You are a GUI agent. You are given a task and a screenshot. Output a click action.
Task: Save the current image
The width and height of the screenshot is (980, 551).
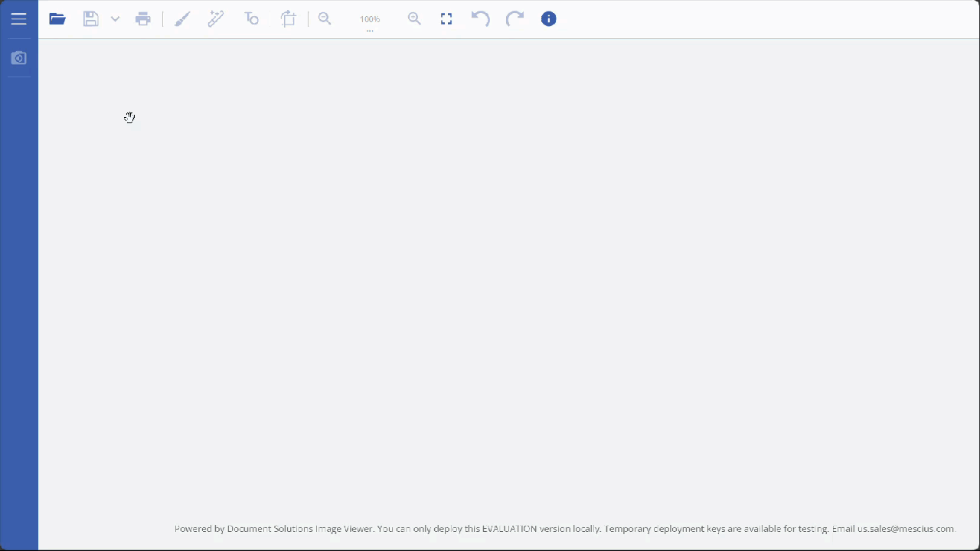(x=90, y=19)
